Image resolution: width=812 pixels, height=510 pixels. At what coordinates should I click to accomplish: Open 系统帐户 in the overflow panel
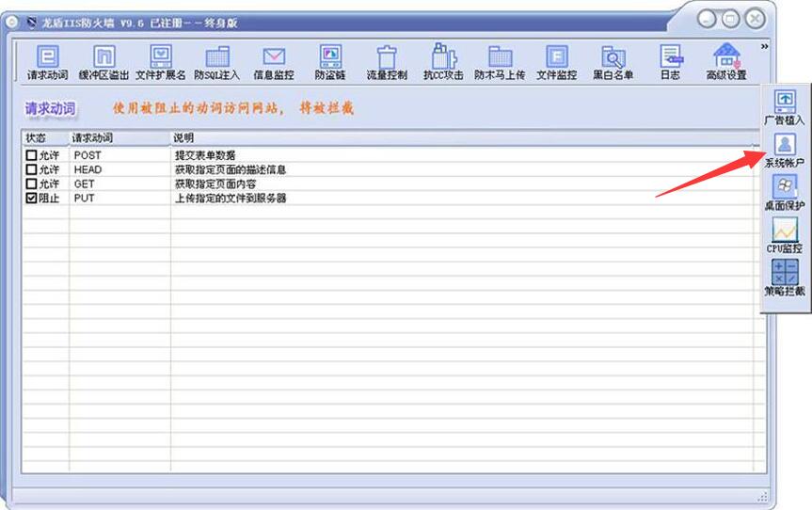785,151
